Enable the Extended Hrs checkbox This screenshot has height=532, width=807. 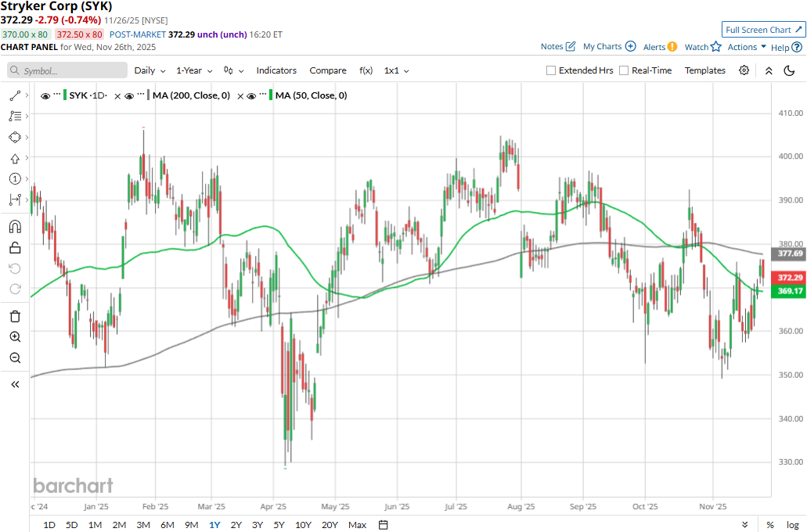(551, 70)
